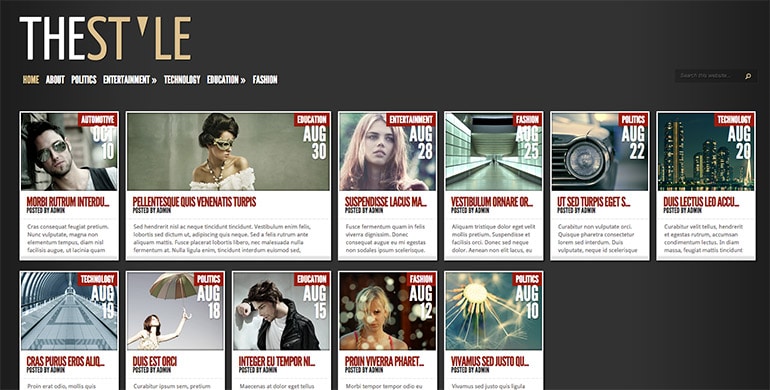Click Posted by Admin under Pellentesque post
Viewport: 770px width, 390px height.
click(x=152, y=210)
